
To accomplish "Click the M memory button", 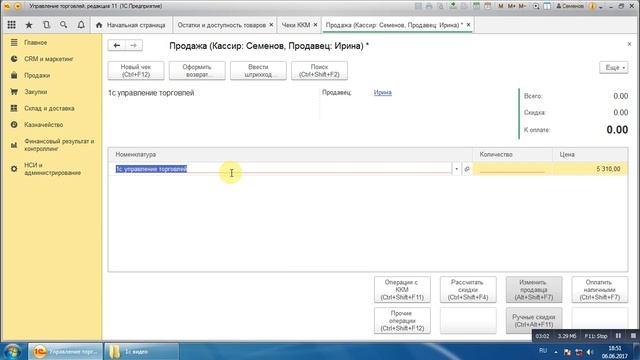I will [501, 6].
